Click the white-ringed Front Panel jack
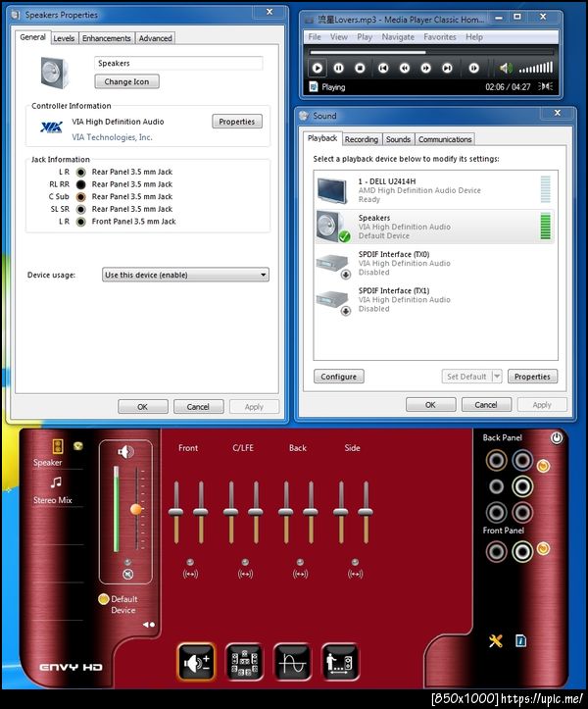Screen dimensions: 588x709 pos(522,552)
